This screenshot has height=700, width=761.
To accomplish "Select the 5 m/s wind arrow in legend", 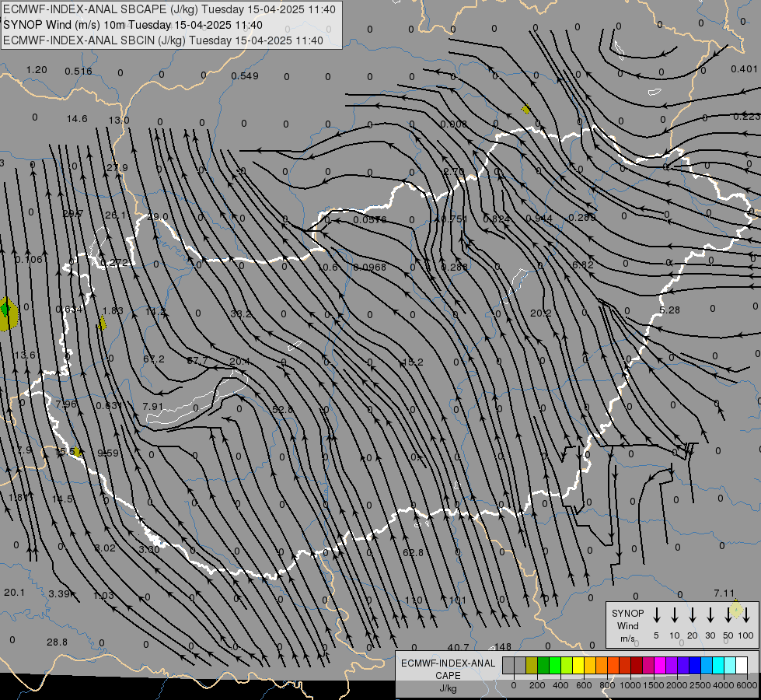I will click(x=656, y=615).
